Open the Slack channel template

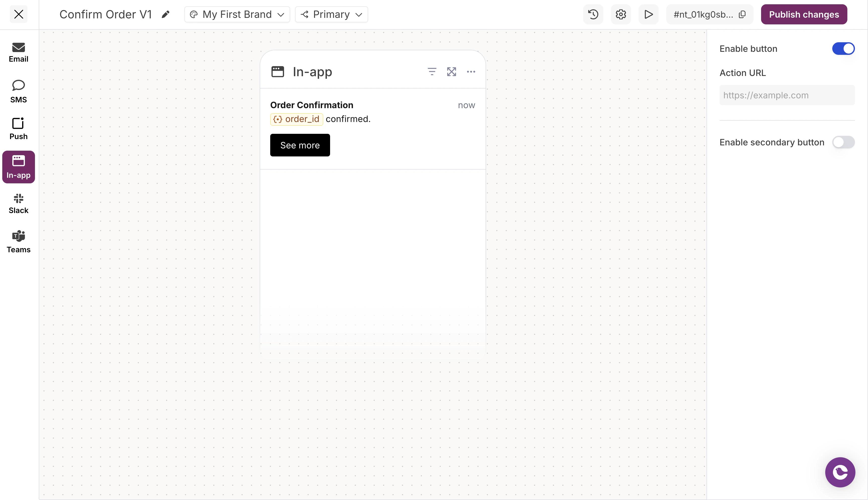point(18,203)
